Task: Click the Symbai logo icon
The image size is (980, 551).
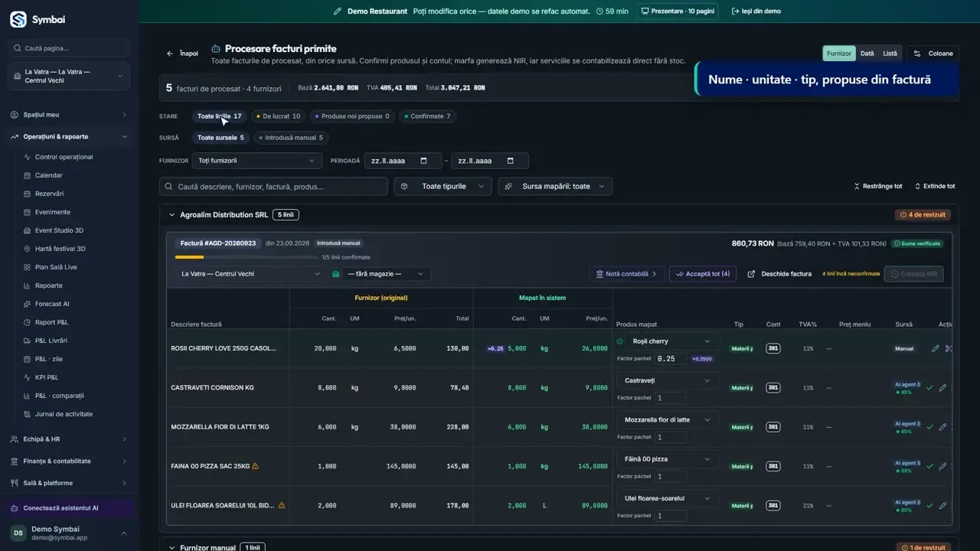Action: coord(18,19)
